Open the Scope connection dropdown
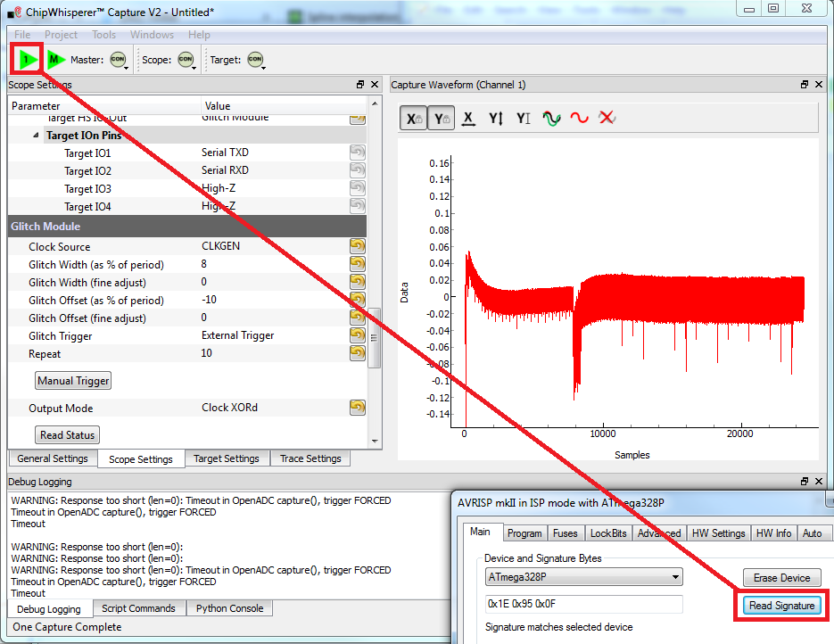 (x=186, y=61)
